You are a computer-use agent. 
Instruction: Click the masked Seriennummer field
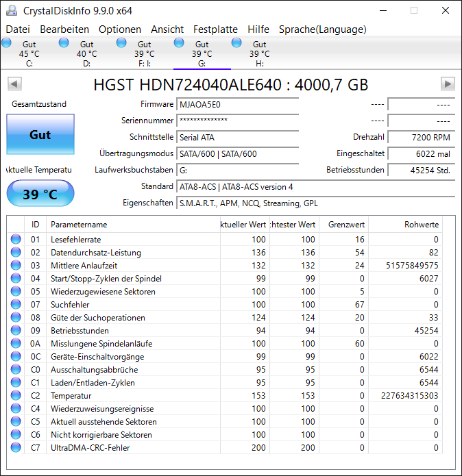coord(238,121)
